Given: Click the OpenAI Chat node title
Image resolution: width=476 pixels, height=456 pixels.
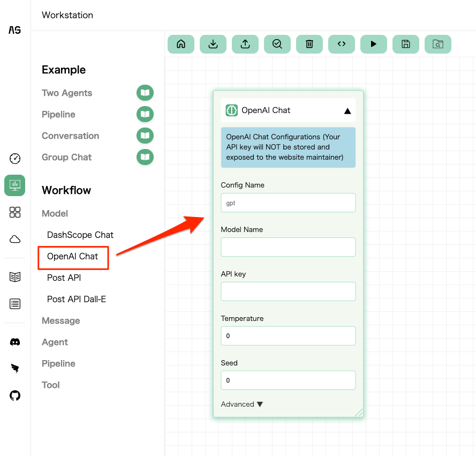Looking at the screenshot, I should point(266,110).
